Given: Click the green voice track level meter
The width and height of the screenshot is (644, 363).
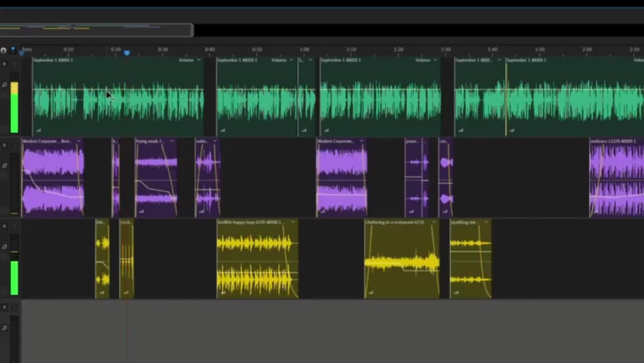Looking at the screenshot, I should click(14, 103).
